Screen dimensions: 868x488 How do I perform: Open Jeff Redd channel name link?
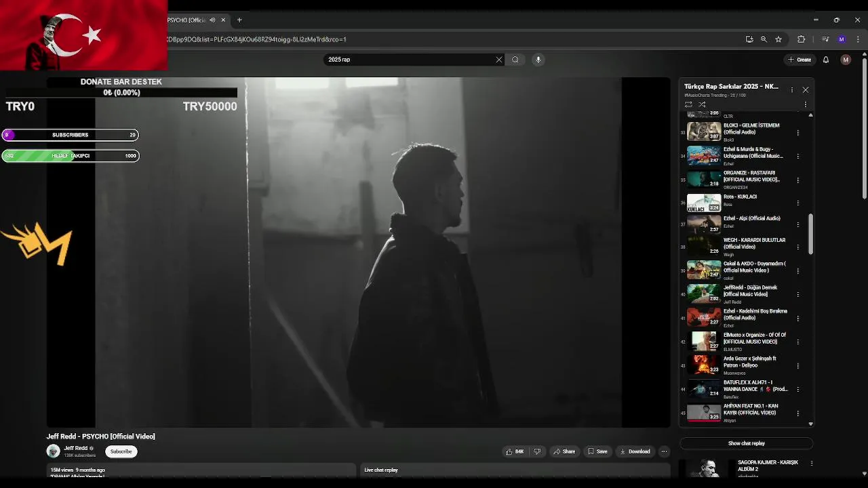(76, 448)
